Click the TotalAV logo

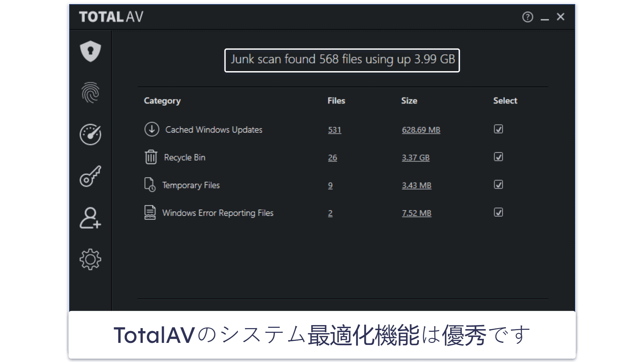pos(111,17)
